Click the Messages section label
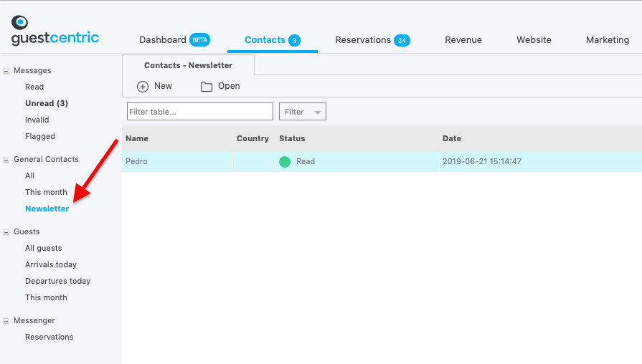This screenshot has height=364, width=642. coord(32,70)
